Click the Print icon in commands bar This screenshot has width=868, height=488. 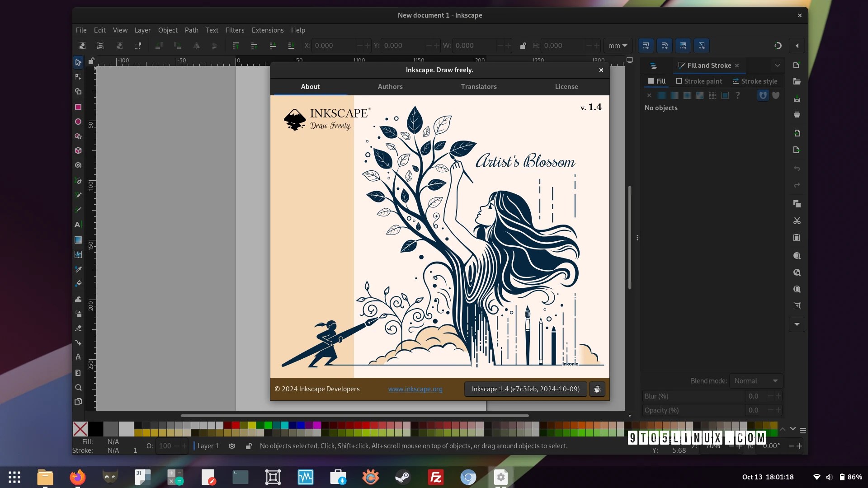click(797, 115)
